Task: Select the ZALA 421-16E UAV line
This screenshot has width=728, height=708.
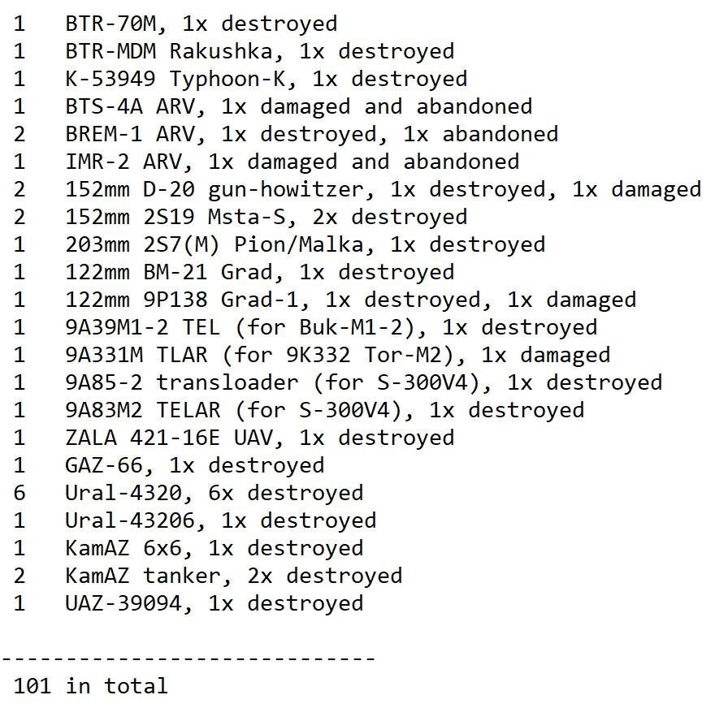Action: [x=259, y=438]
